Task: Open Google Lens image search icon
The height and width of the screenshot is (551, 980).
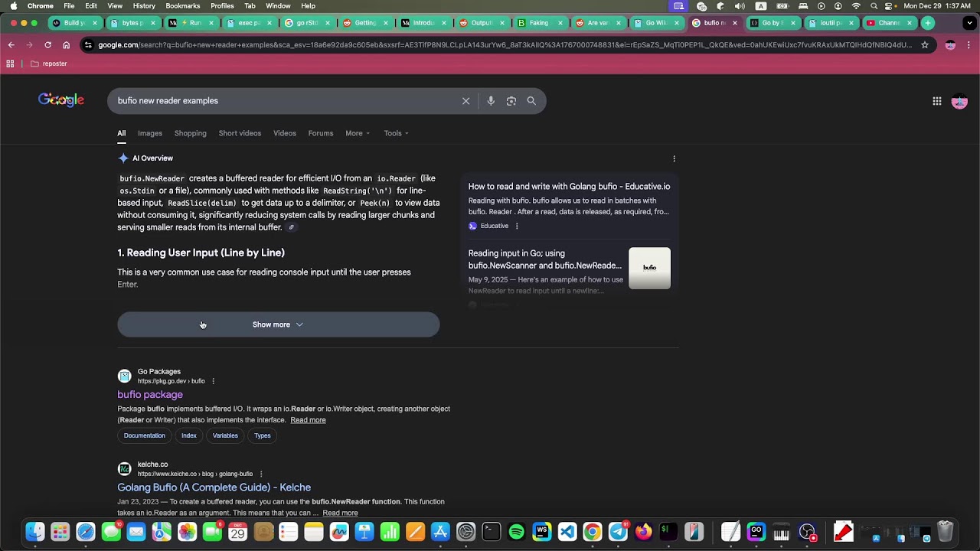Action: point(511,101)
